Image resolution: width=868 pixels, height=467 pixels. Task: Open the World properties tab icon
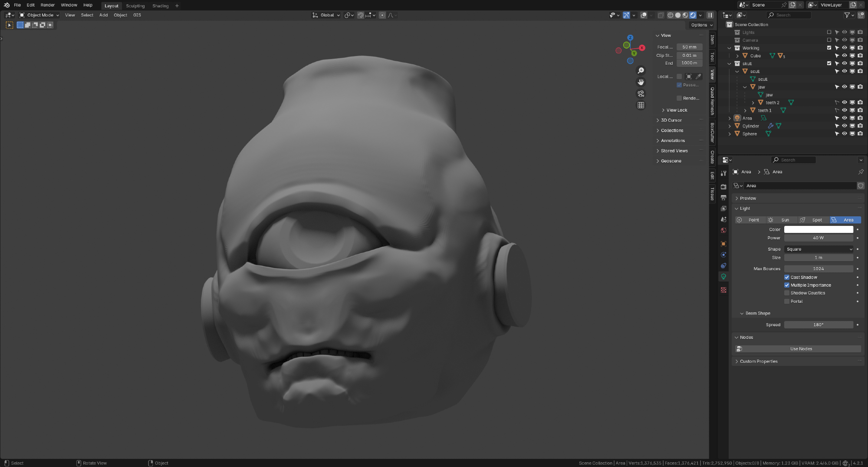(x=723, y=231)
